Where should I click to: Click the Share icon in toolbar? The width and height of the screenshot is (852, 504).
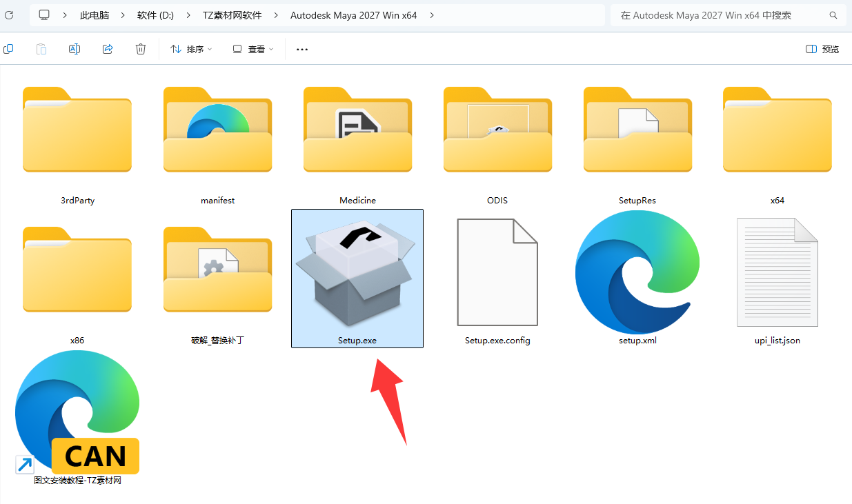click(108, 49)
